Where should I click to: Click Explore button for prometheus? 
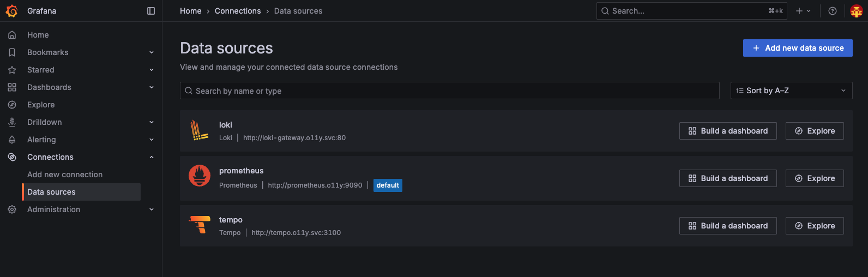815,178
